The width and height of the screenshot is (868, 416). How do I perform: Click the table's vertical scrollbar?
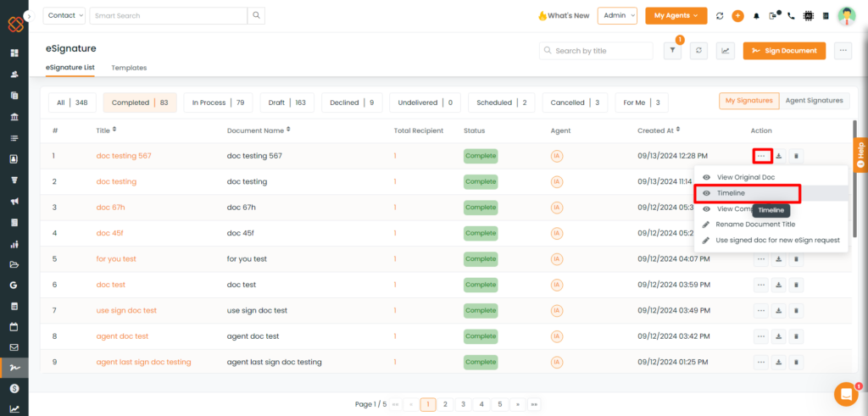pos(854,178)
